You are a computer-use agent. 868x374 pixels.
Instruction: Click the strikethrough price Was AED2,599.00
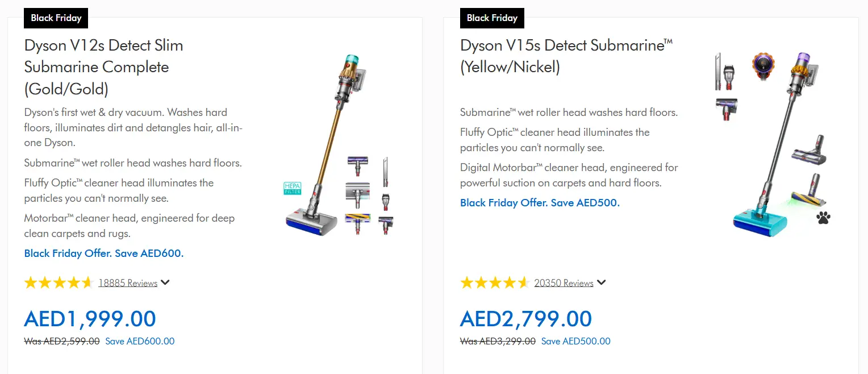coord(61,342)
